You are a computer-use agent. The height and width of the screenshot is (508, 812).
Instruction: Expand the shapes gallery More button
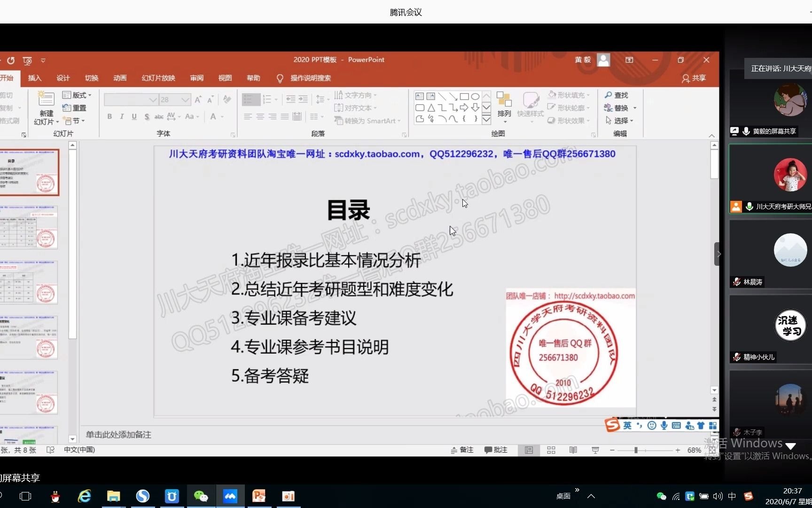[x=486, y=119]
